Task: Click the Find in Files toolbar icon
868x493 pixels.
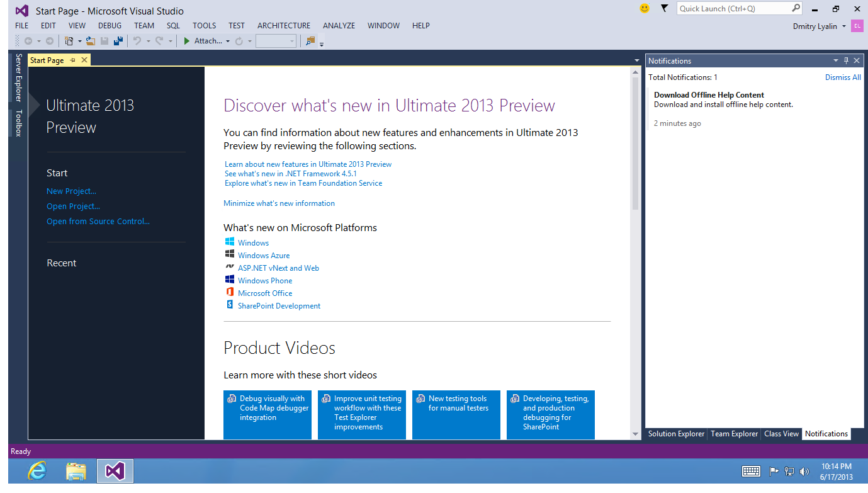Action: (x=310, y=41)
